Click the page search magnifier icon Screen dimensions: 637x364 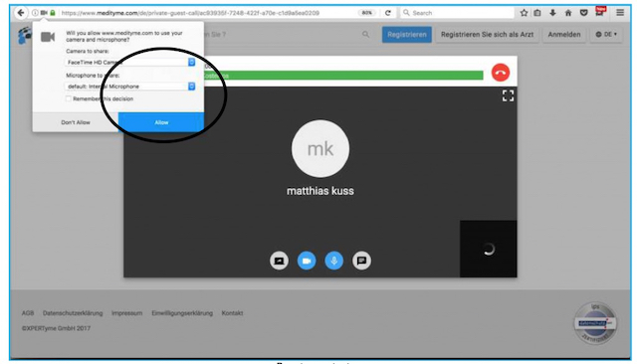(x=365, y=35)
